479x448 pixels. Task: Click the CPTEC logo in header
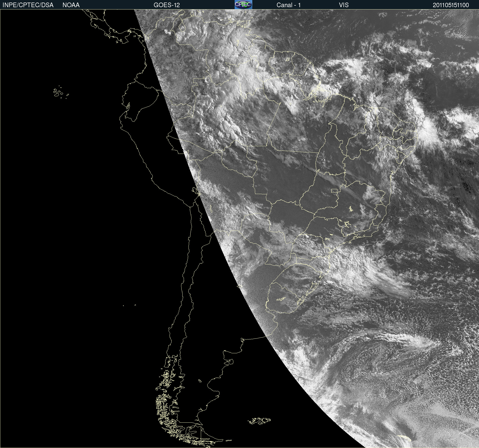click(243, 5)
